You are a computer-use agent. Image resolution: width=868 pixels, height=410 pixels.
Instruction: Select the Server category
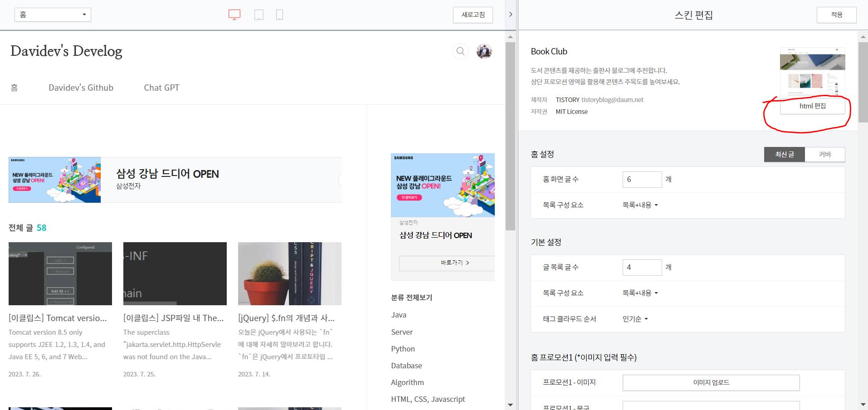tap(402, 332)
